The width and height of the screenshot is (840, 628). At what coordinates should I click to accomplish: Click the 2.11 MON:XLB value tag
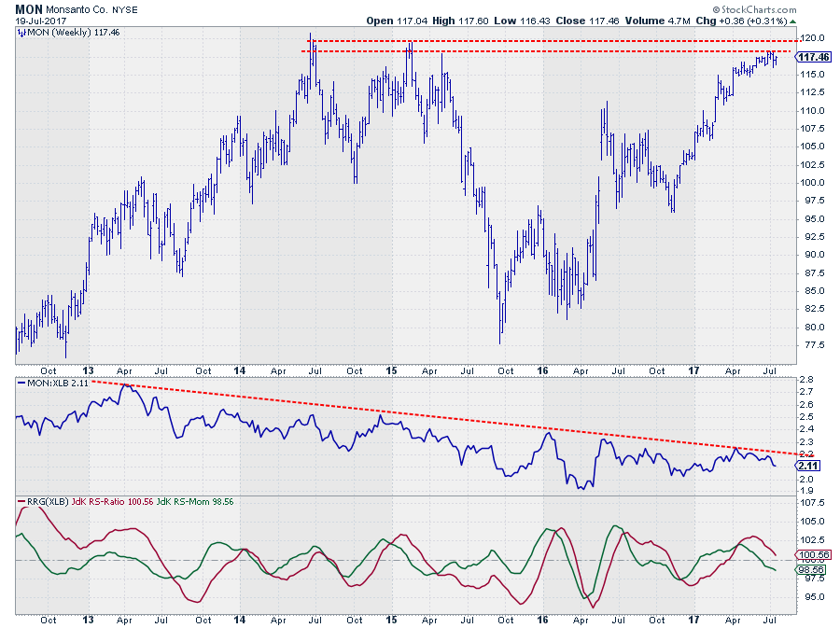pyautogui.click(x=809, y=465)
